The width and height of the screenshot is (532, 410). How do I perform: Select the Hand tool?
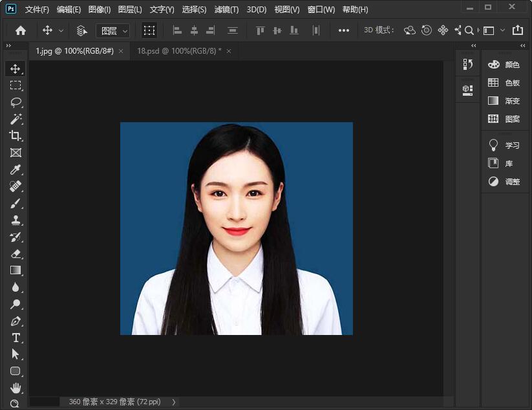[16, 388]
